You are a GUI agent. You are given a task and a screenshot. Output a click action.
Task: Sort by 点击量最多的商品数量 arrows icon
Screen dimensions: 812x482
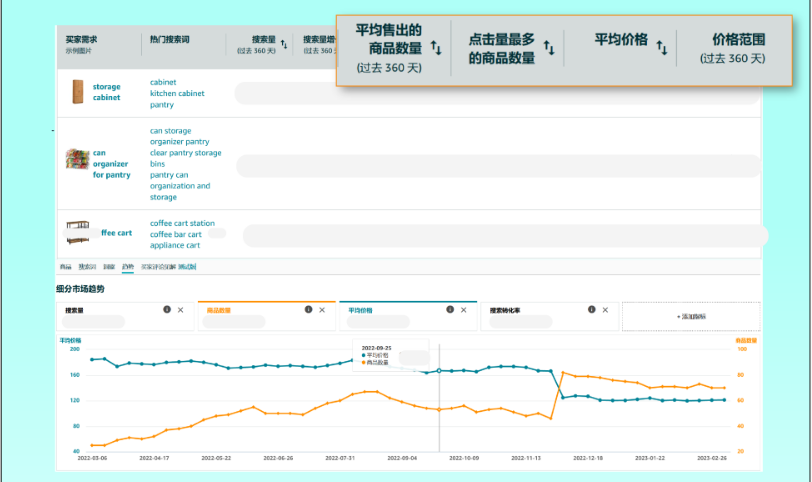(x=549, y=48)
